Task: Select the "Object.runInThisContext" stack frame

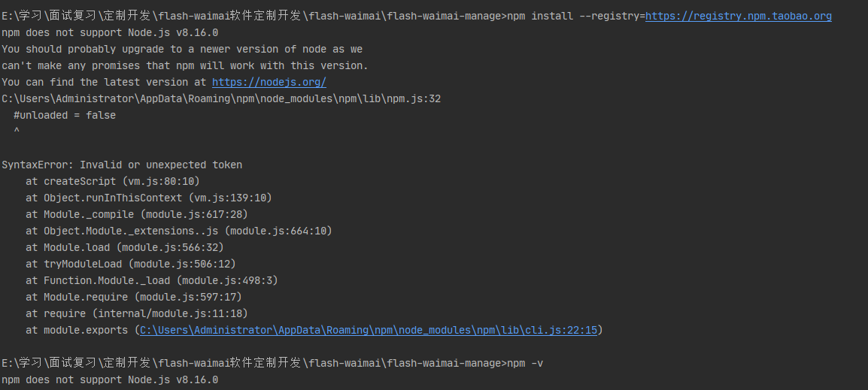Action: pos(148,198)
